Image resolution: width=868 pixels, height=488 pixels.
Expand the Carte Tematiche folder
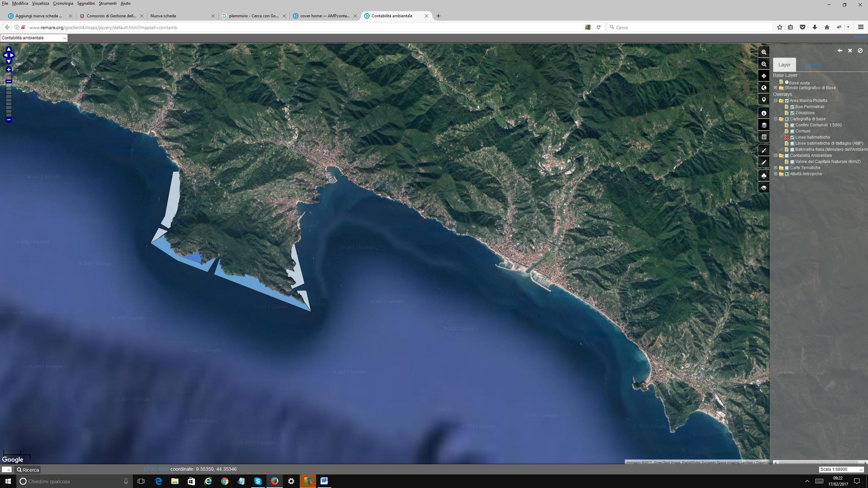tap(775, 168)
